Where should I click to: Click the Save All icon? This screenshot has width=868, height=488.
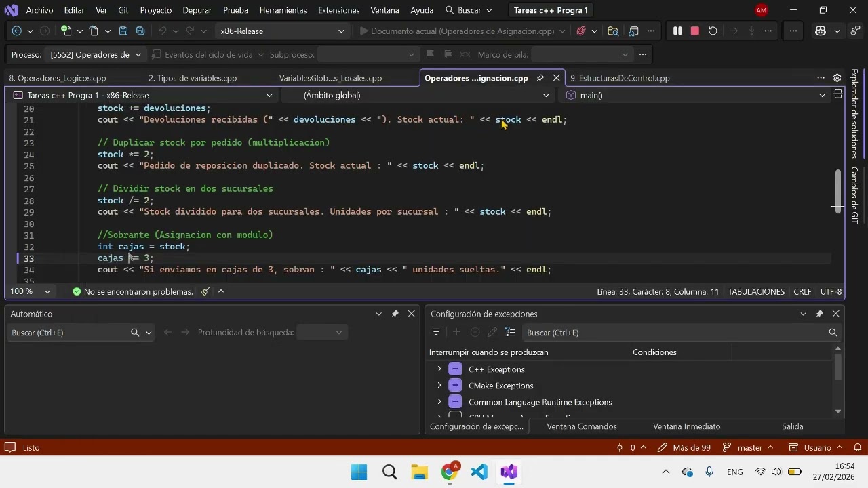pyautogui.click(x=140, y=30)
